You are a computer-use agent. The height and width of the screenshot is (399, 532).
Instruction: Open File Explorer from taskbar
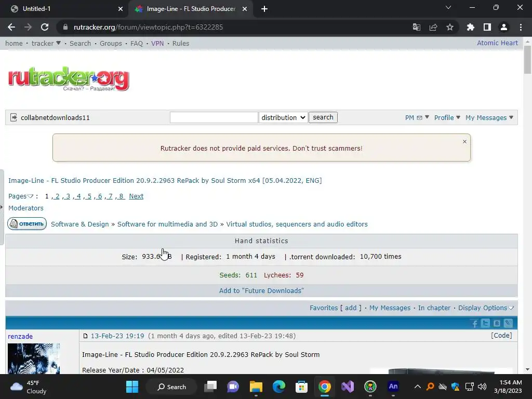(x=256, y=387)
